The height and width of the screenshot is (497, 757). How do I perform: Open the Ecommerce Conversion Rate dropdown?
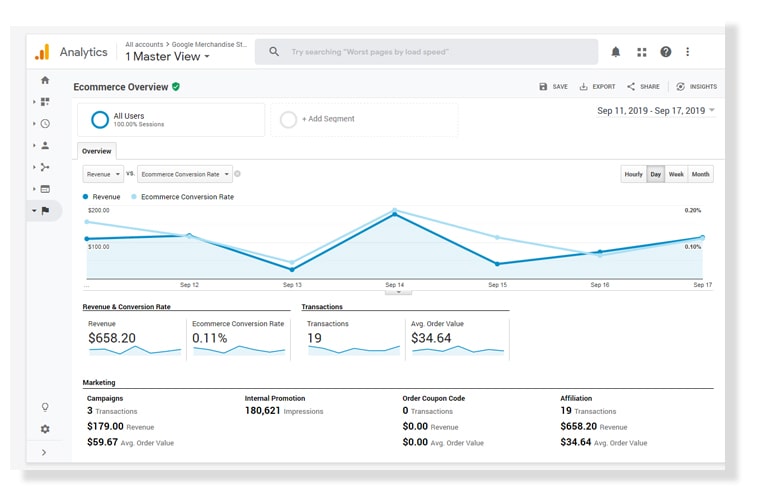(185, 174)
